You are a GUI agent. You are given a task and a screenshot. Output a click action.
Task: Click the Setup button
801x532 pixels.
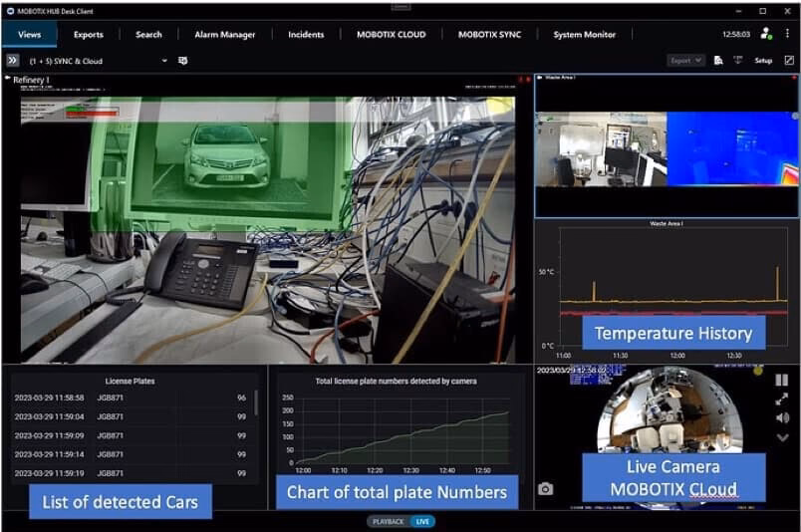tap(763, 61)
